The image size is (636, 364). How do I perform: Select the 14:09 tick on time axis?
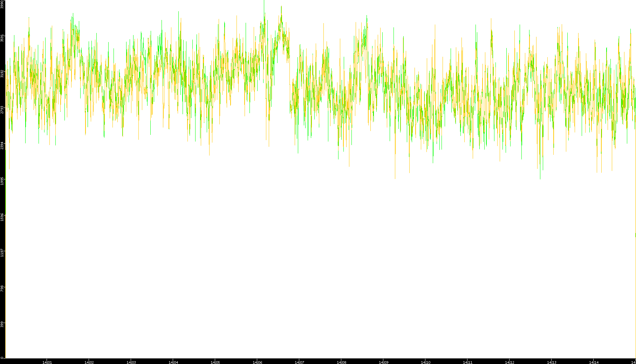tap(383, 362)
